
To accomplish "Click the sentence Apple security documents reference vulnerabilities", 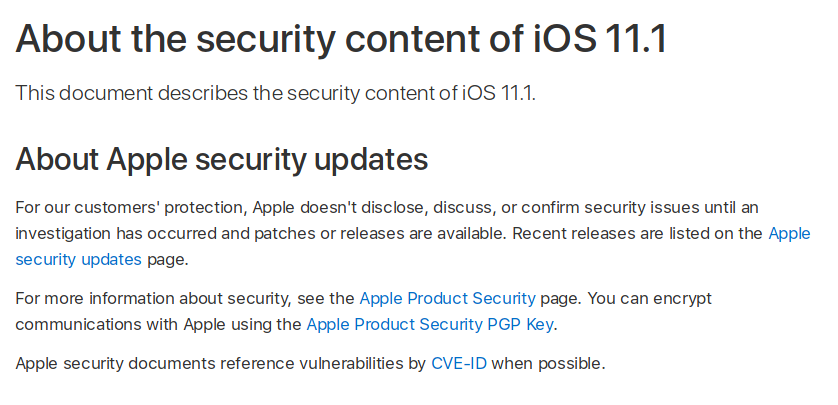I will (220, 363).
